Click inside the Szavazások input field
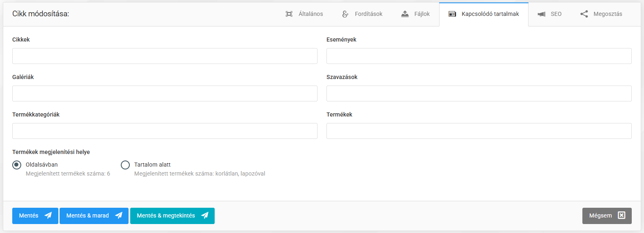This screenshot has height=233, width=644. [479, 94]
